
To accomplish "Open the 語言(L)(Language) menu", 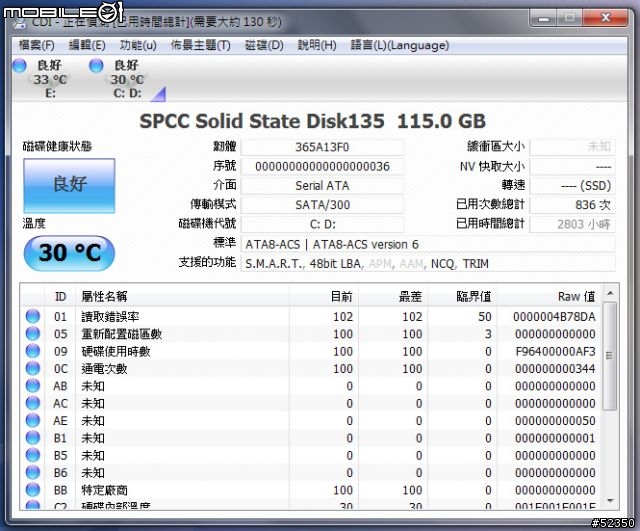I will pos(400,45).
